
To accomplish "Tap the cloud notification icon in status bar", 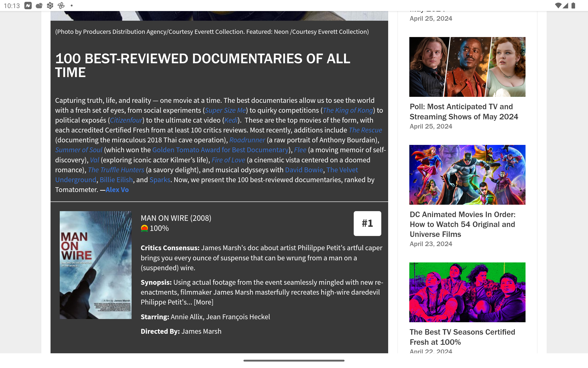I will (x=39, y=5).
